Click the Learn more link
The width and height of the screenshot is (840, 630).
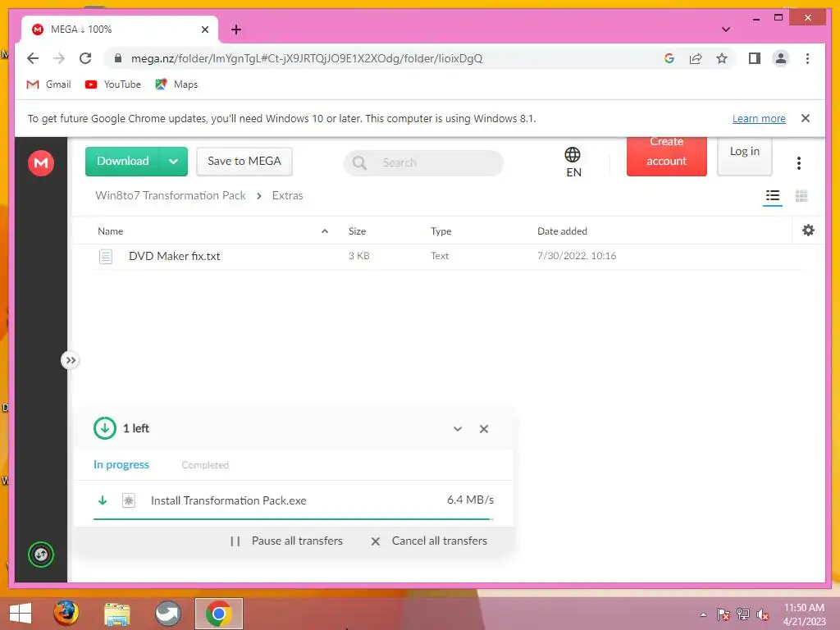(759, 118)
